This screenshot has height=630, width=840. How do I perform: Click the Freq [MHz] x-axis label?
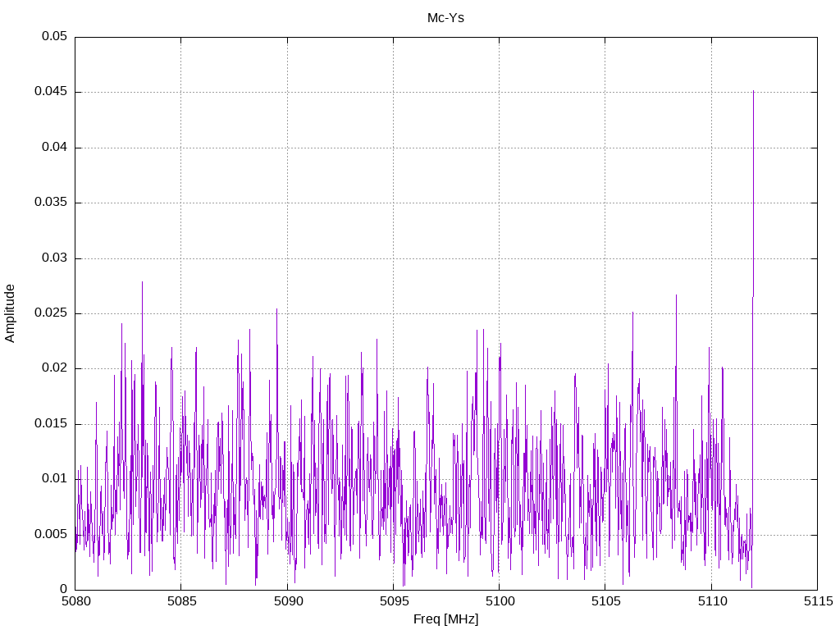[445, 619]
